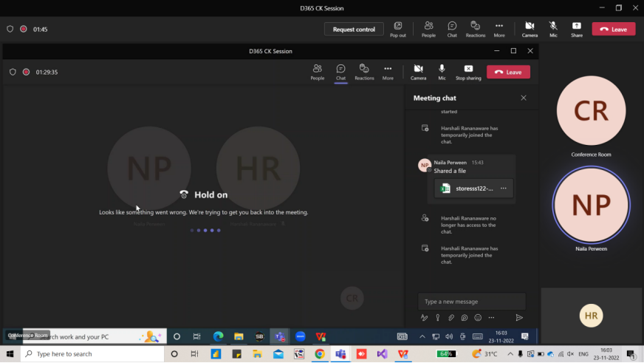The width and height of the screenshot is (644, 363).
Task: Open Mail app on bottom taskbar
Action: coord(278,354)
